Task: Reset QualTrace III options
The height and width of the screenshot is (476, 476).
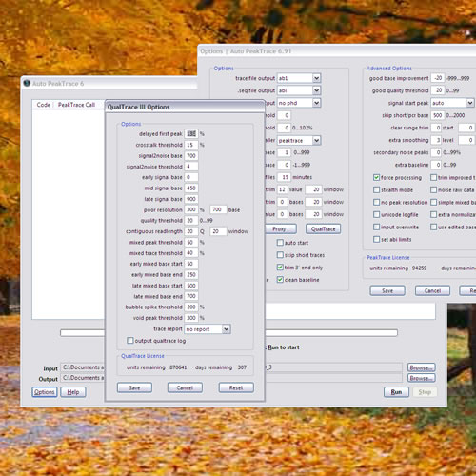Action: click(236, 387)
